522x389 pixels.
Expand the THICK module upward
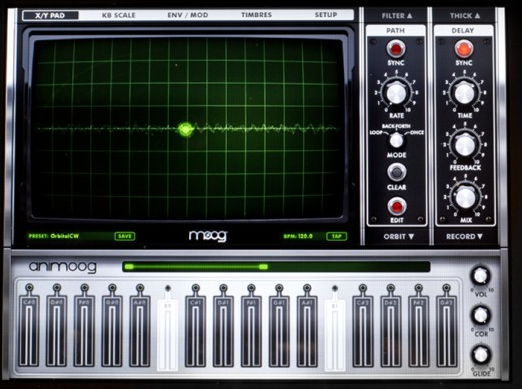pos(465,16)
